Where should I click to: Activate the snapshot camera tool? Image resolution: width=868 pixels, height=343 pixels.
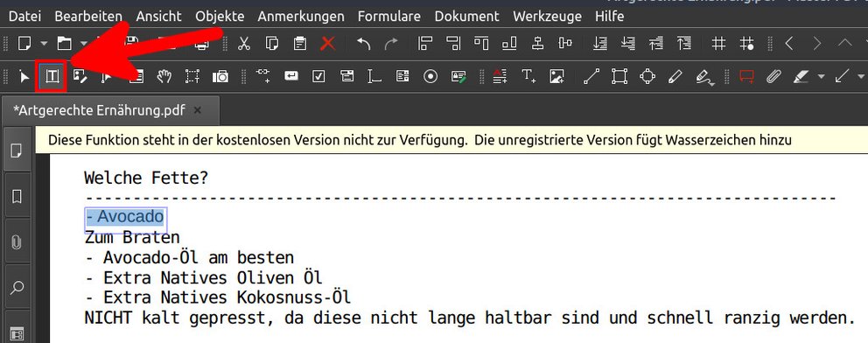(220, 77)
